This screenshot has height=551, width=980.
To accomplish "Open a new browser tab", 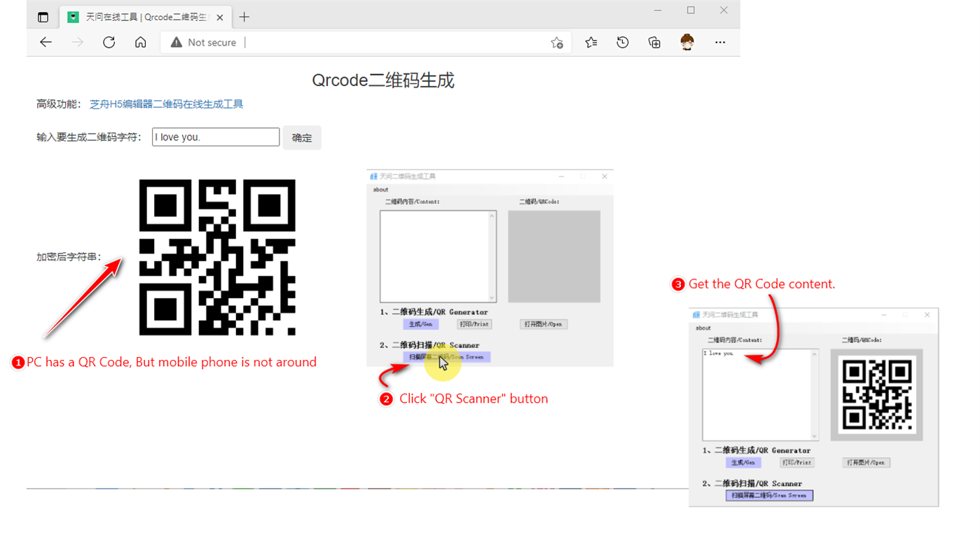I will [244, 16].
